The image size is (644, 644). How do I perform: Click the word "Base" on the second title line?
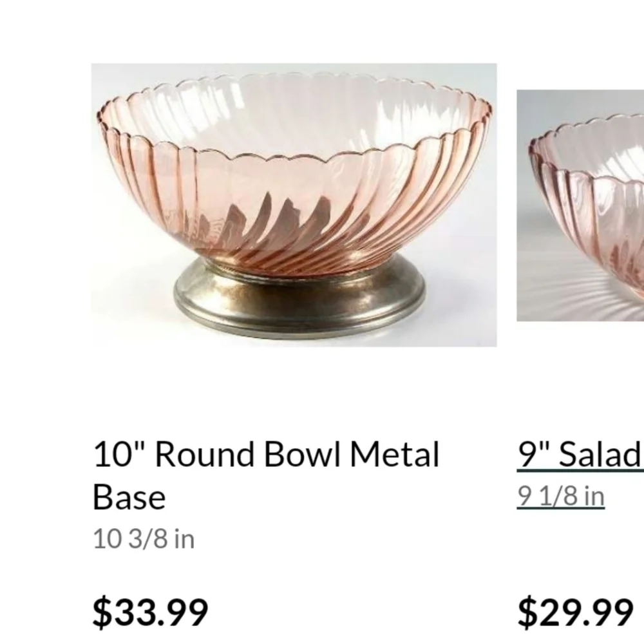pyautogui.click(x=129, y=497)
